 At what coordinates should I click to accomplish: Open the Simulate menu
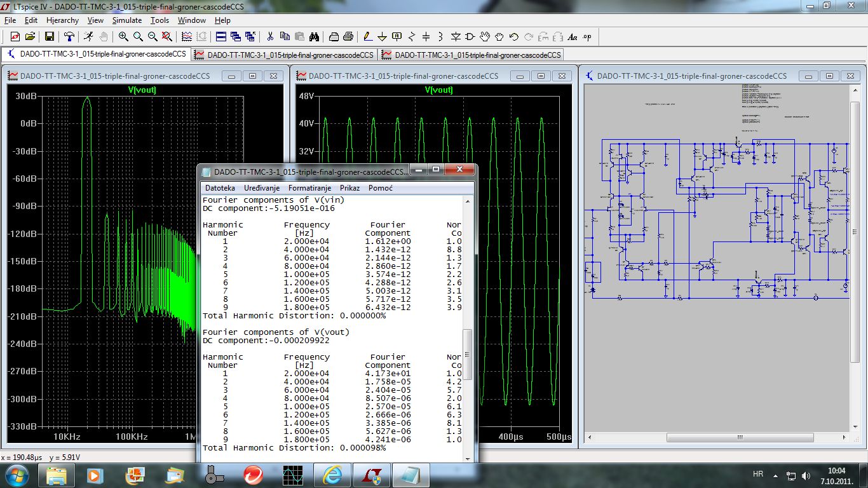tap(127, 20)
